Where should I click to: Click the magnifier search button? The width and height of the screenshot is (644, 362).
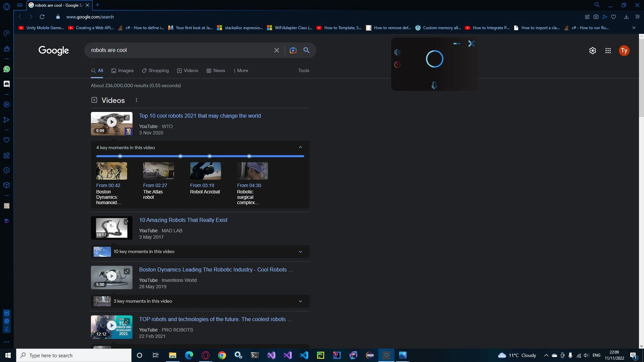coord(306,50)
